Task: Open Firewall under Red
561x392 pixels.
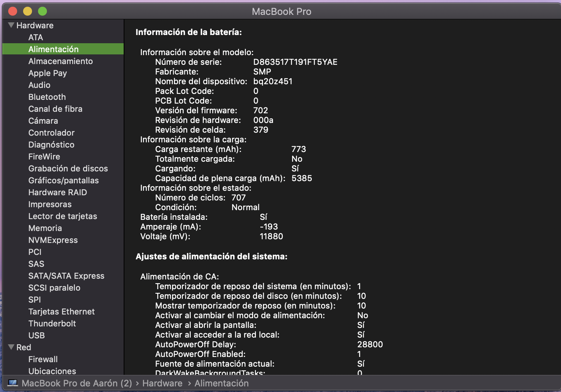Action: pos(43,359)
